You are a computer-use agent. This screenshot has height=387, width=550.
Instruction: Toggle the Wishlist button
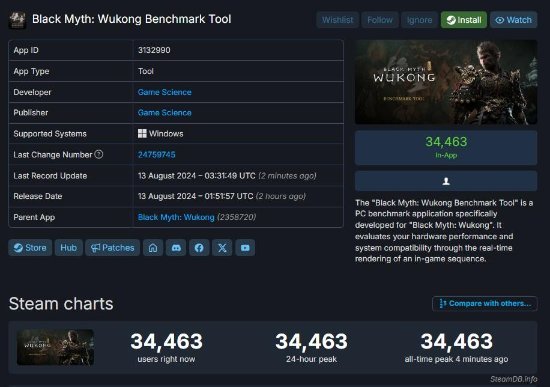click(x=337, y=20)
